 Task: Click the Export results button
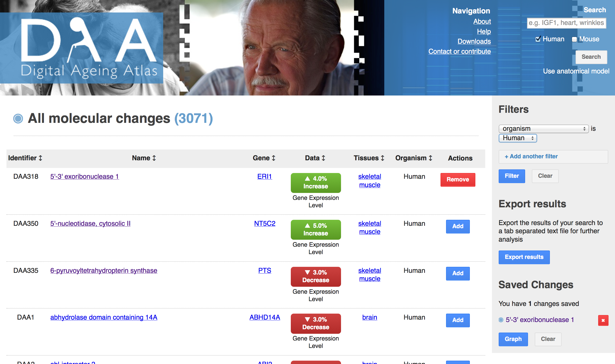pyautogui.click(x=524, y=257)
